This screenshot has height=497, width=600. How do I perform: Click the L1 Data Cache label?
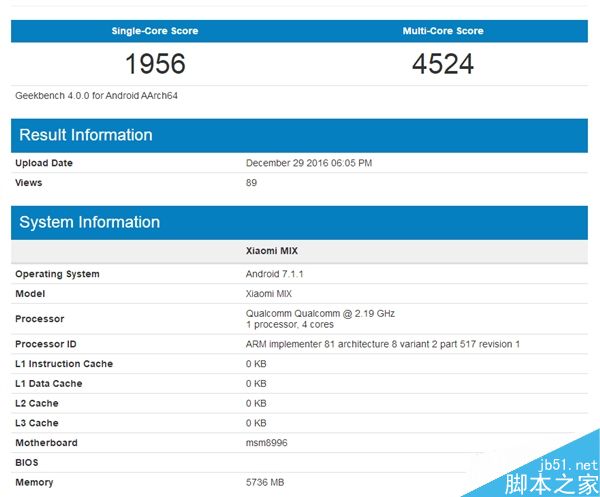[49, 384]
